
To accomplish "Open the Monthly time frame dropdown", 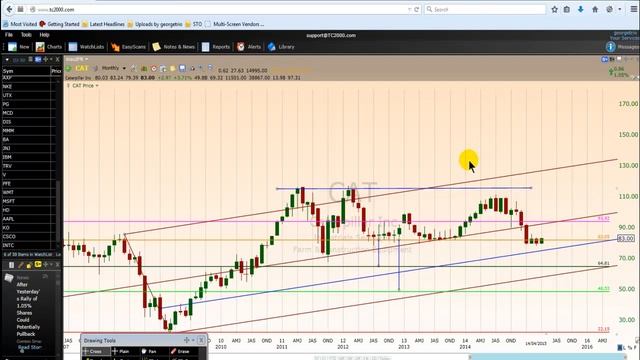I will click(113, 68).
